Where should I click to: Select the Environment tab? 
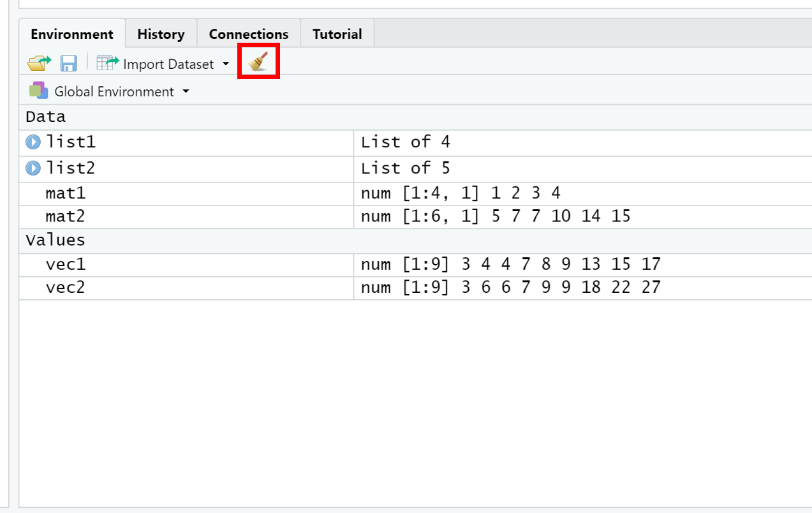72,34
